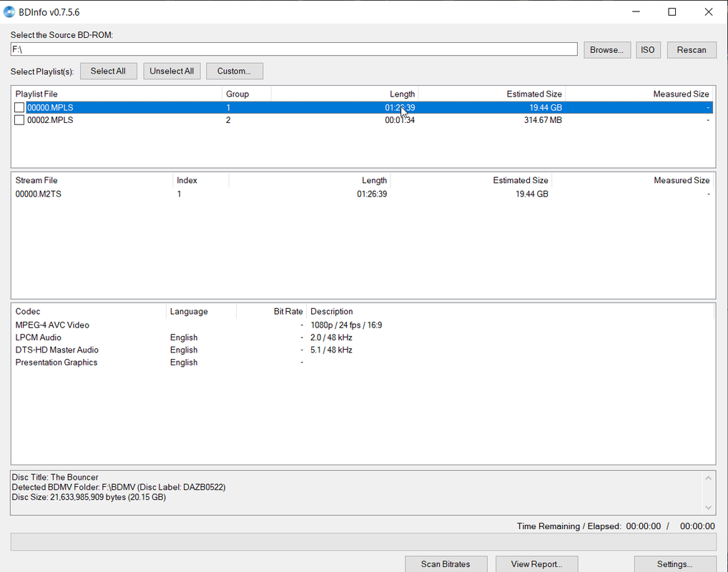The image size is (728, 572).
Task: Close the BDInfo window
Action: pyautogui.click(x=709, y=11)
